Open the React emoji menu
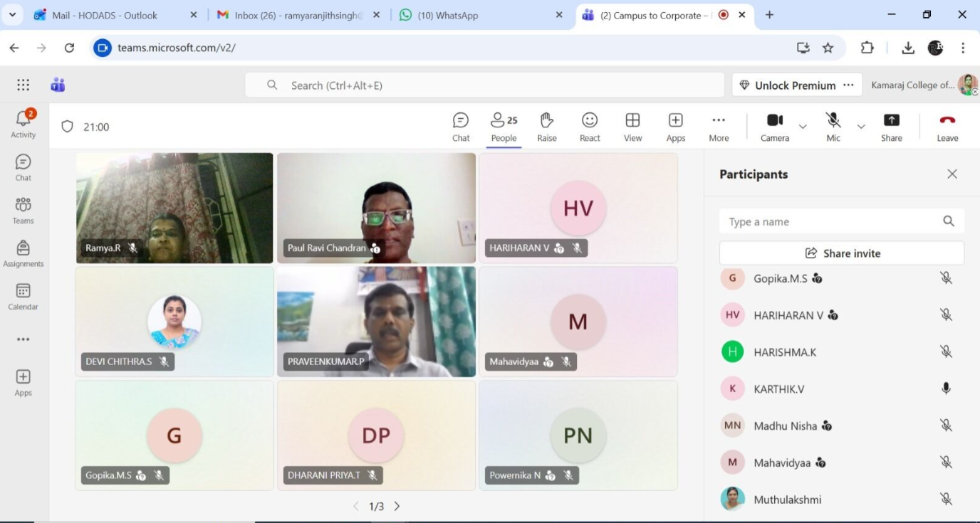Image resolution: width=980 pixels, height=523 pixels. [x=590, y=127]
